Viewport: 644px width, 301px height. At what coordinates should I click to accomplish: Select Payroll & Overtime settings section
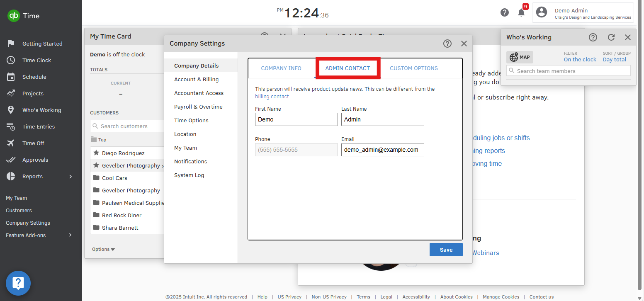(x=198, y=107)
